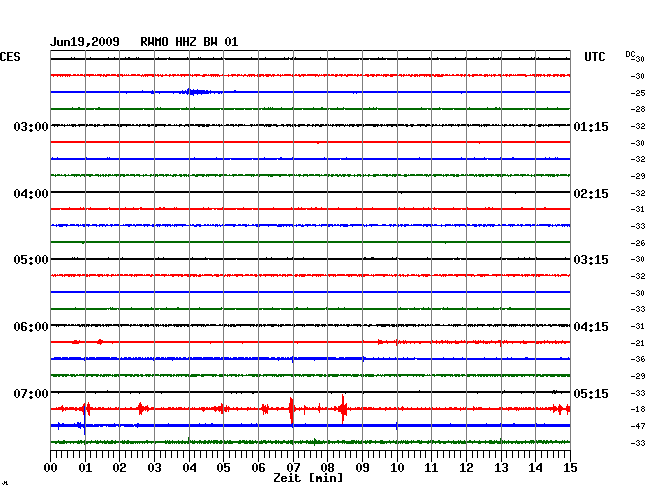Click the DC value -25

click(638, 93)
